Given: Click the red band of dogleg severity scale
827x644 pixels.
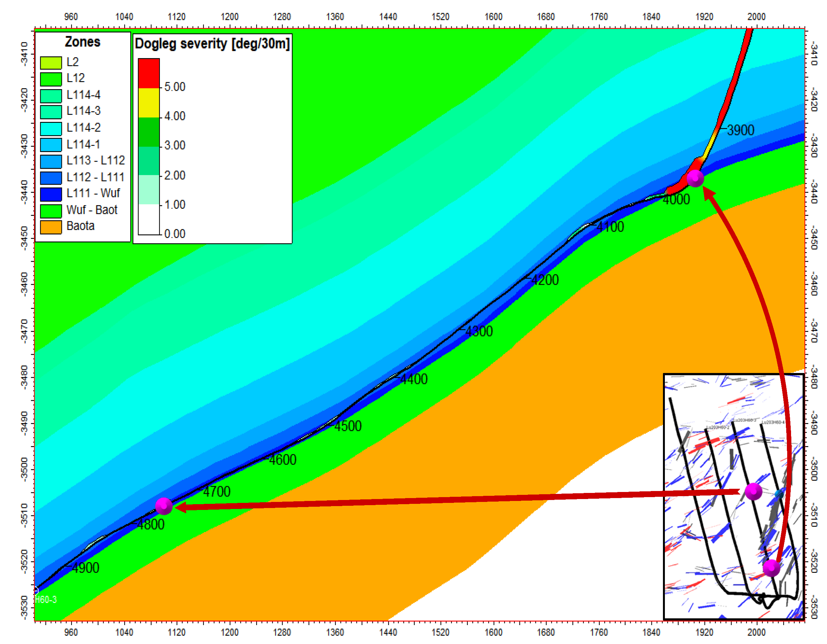Looking at the screenshot, I should pyautogui.click(x=148, y=73).
